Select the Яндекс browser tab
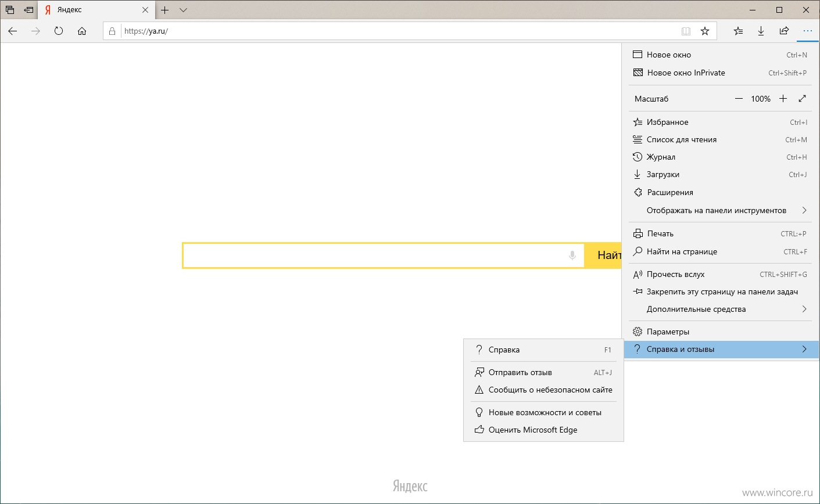This screenshot has width=820, height=504. click(x=96, y=10)
